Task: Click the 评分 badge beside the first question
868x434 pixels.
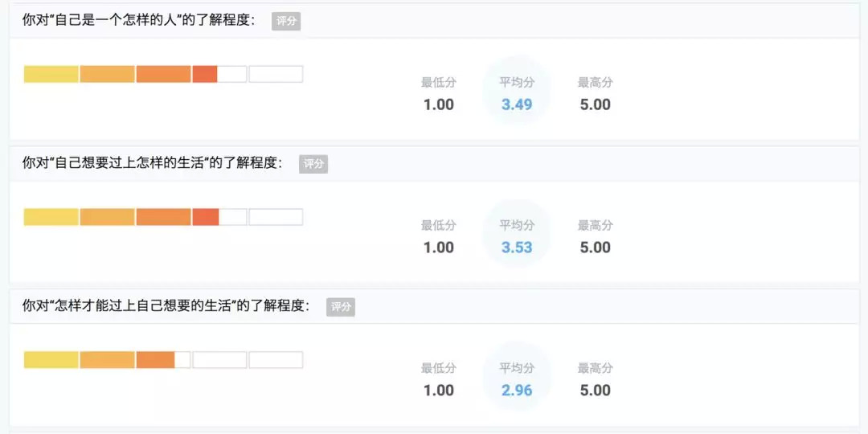Action: point(286,21)
